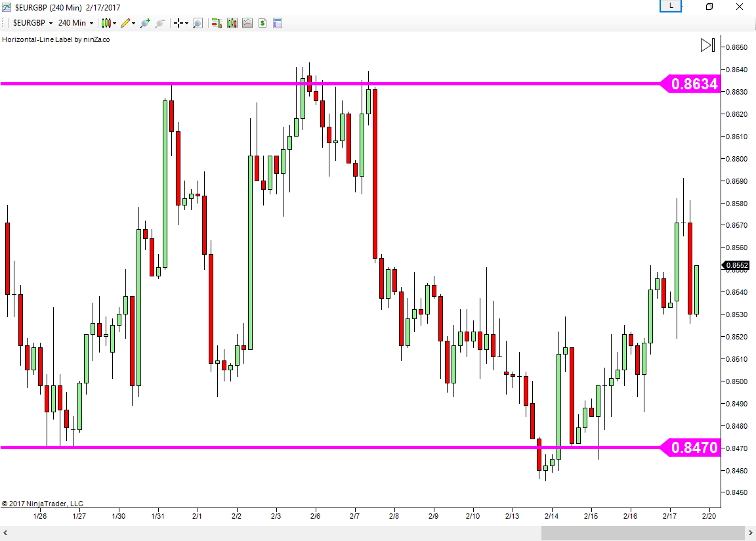
Task: Click the zoom in magnifier icon
Action: [x=144, y=23]
